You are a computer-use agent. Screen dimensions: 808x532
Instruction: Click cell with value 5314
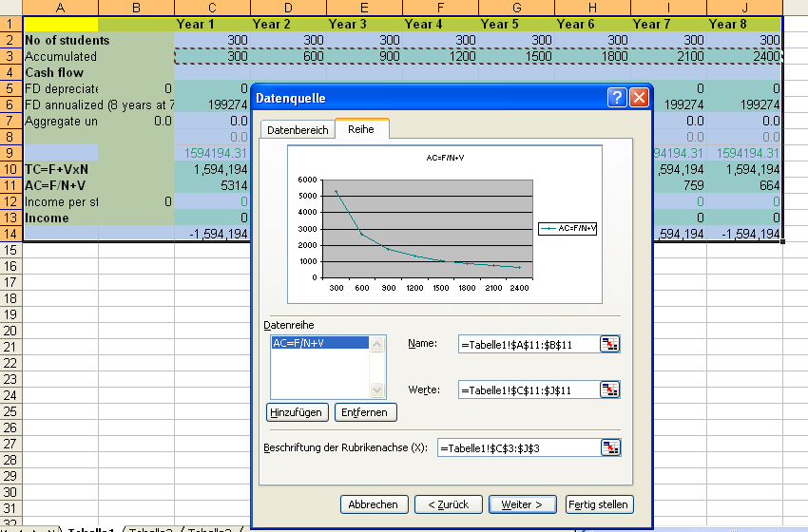tap(212, 185)
